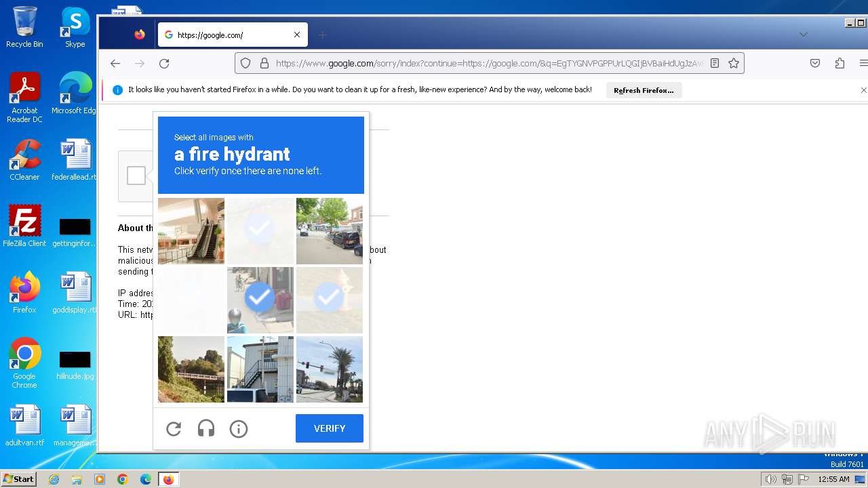This screenshot has height=488, width=868.
Task: Deselect the checked yellow hydrant tile
Action: pyautogui.click(x=330, y=300)
